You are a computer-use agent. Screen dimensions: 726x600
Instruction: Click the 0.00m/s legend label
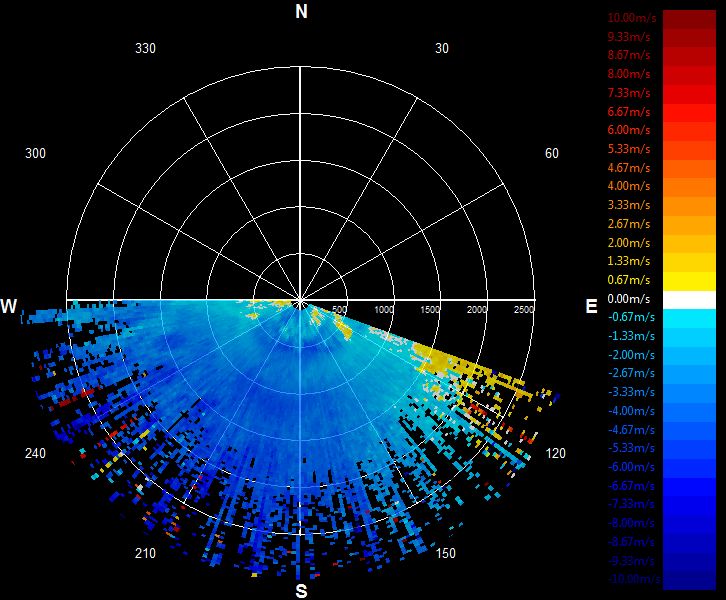pyautogui.click(x=629, y=299)
